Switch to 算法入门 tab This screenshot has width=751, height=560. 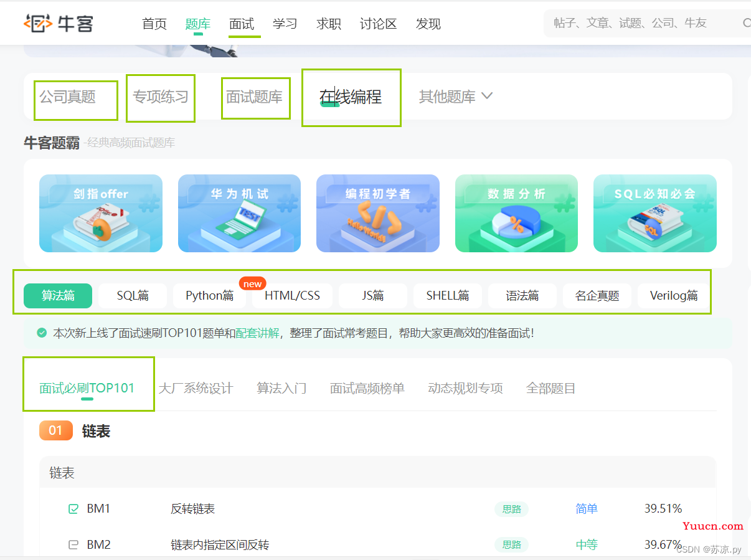(281, 388)
